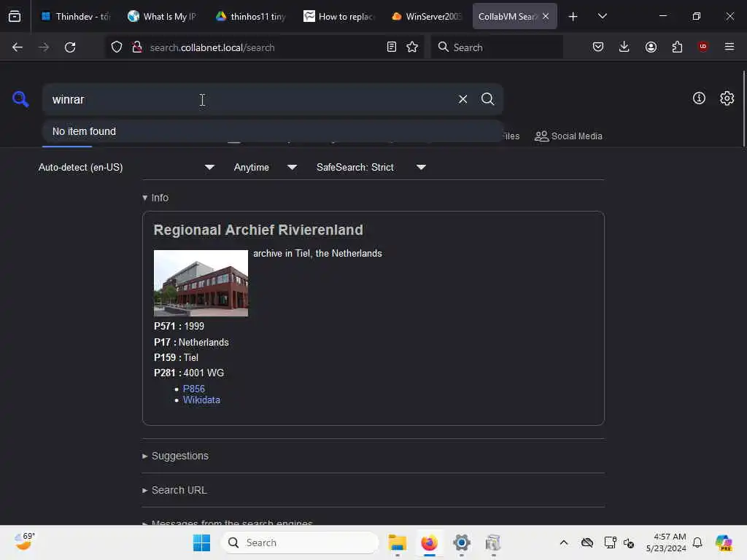Close the CollabVM Search tab

coord(546,16)
